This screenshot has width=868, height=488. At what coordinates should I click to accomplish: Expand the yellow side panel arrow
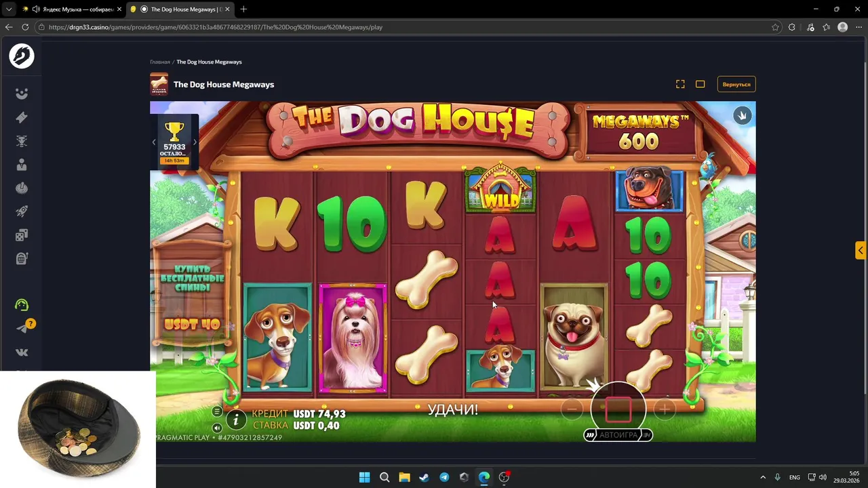[x=861, y=250]
